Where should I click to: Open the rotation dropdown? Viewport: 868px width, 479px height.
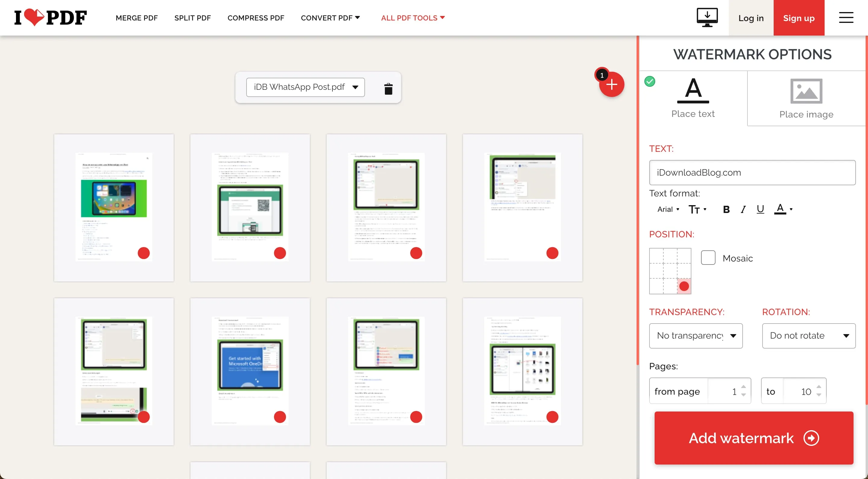(809, 336)
